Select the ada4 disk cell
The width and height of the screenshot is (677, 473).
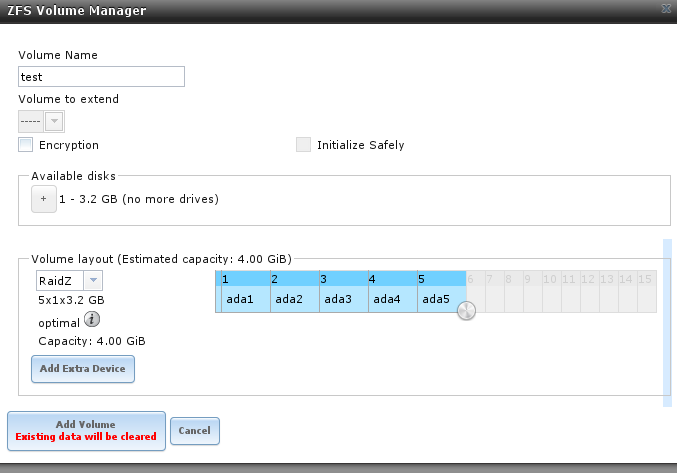click(x=393, y=299)
